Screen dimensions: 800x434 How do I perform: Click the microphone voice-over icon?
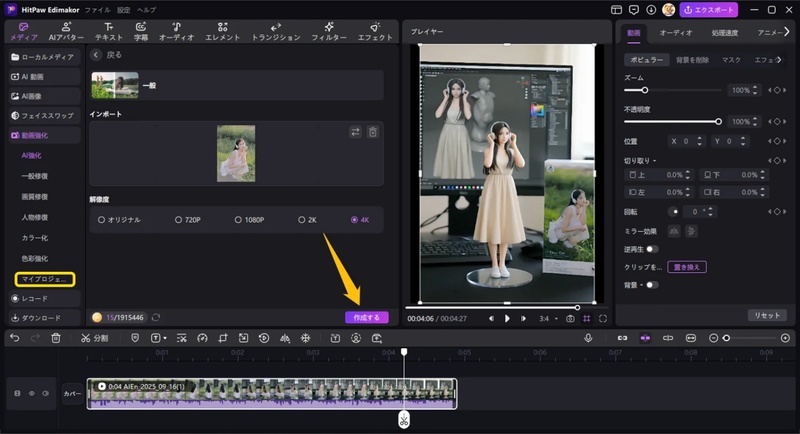tap(589, 338)
